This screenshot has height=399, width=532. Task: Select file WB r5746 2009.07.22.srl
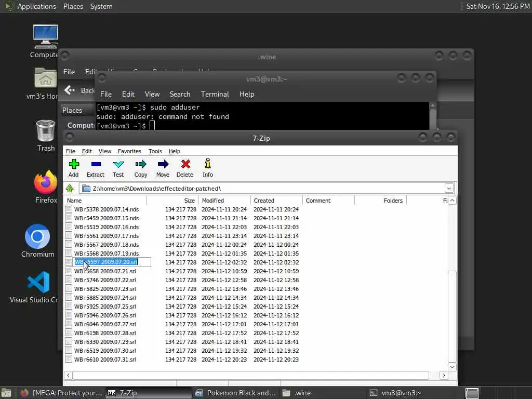point(105,280)
